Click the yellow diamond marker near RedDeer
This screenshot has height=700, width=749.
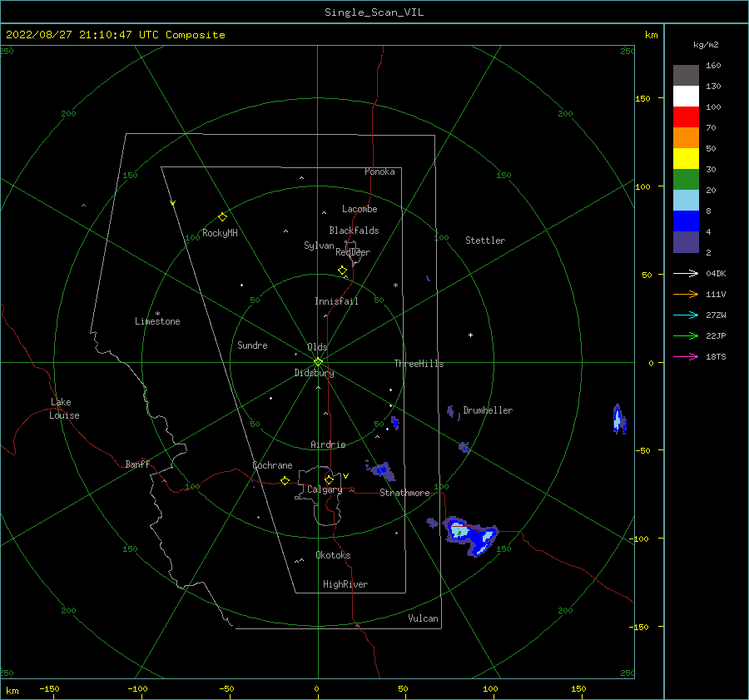coord(342,270)
